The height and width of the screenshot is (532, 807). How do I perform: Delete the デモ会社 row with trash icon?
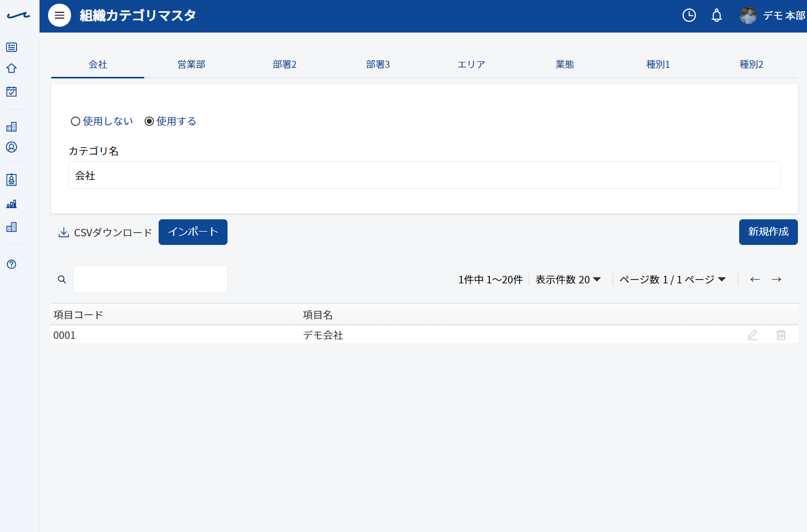point(781,335)
